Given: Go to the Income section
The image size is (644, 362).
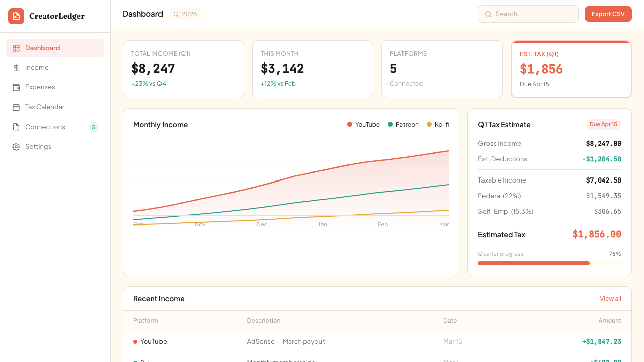Looking at the screenshot, I should (55, 68).
